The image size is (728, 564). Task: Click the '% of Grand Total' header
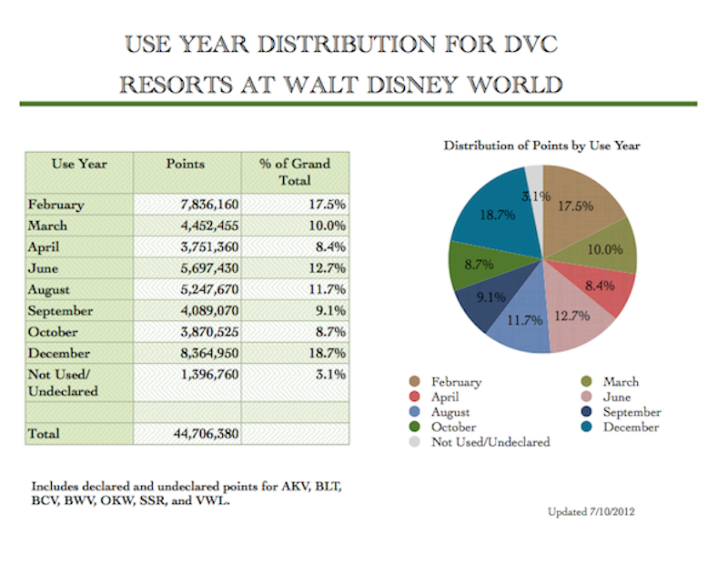coord(295,172)
